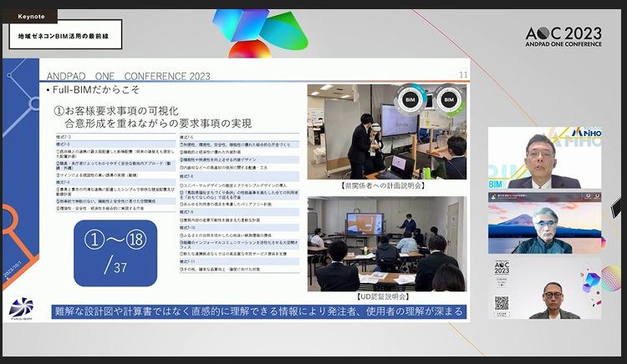
Task: Click the table row 様式7-9
Action: pyautogui.click(x=239, y=212)
